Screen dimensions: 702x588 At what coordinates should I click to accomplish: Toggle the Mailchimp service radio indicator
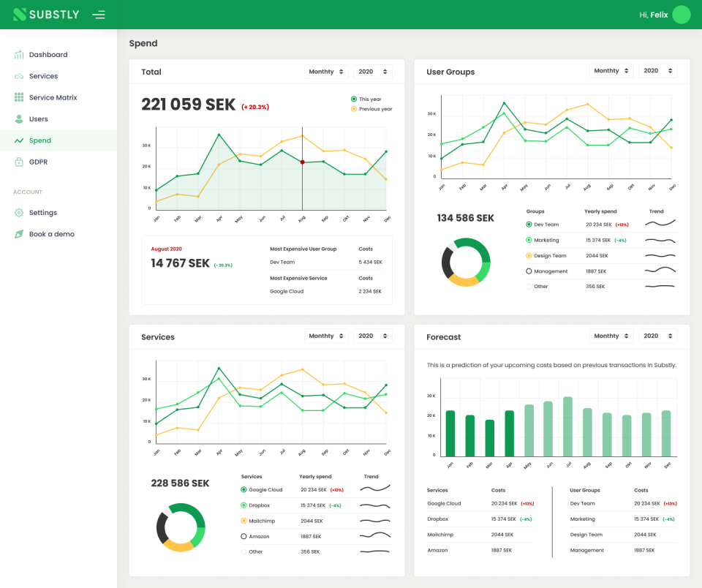coord(244,521)
